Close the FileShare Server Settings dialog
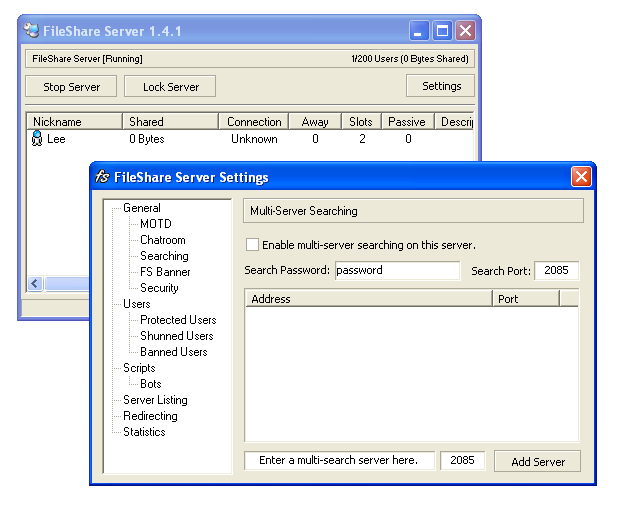Image resolution: width=621 pixels, height=511 pixels. point(581,177)
